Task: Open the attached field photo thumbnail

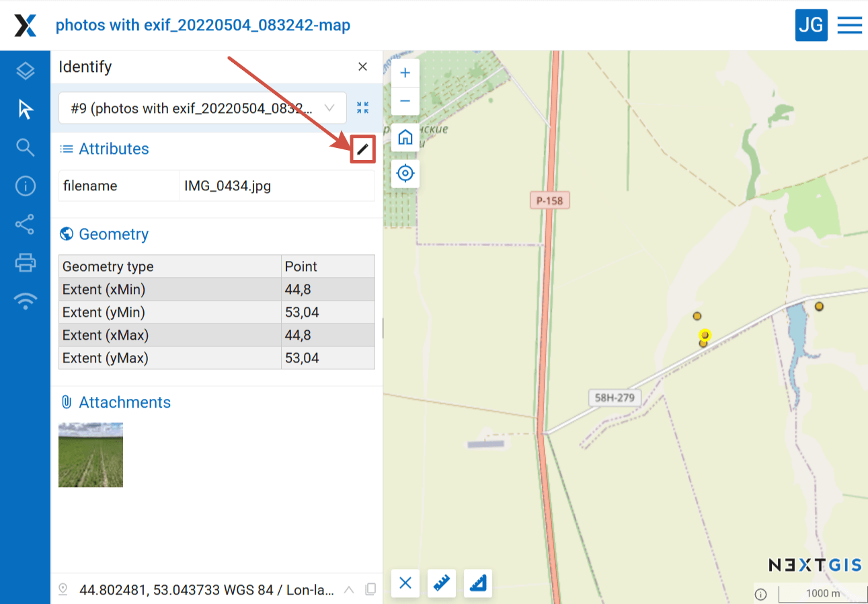Action: pos(91,455)
